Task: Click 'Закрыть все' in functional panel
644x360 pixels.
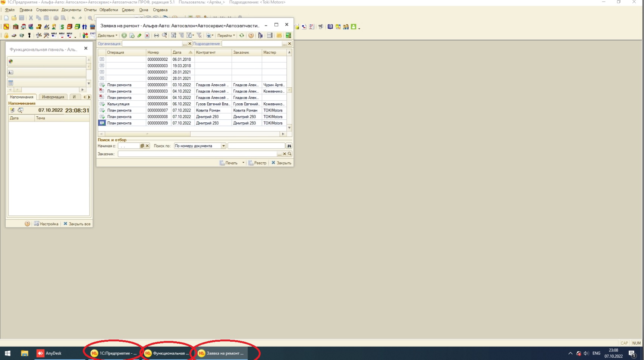Action: [77, 224]
